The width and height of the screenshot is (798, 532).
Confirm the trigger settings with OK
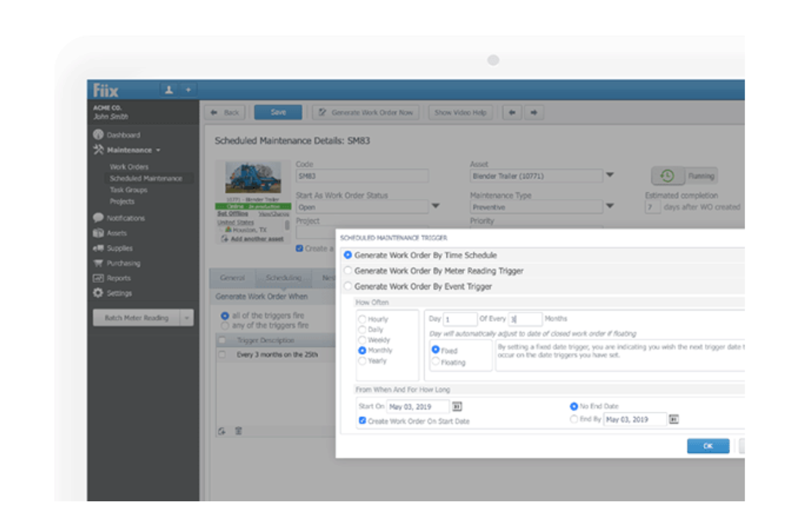pos(708,446)
